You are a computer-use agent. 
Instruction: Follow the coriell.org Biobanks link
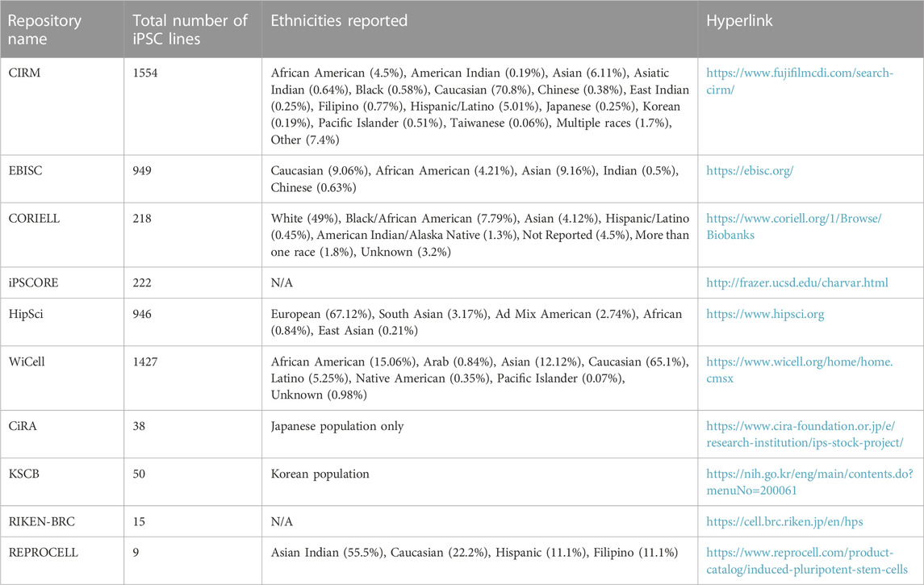pos(794,226)
